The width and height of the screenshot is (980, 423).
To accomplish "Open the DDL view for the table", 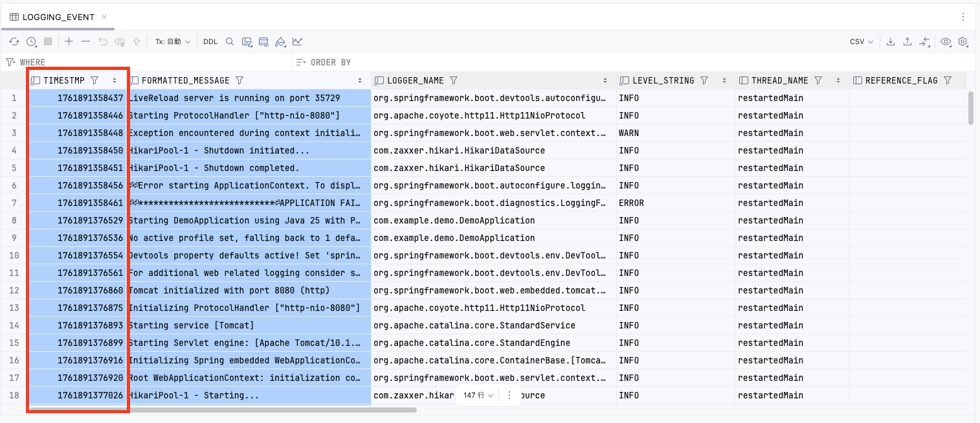I will (210, 41).
